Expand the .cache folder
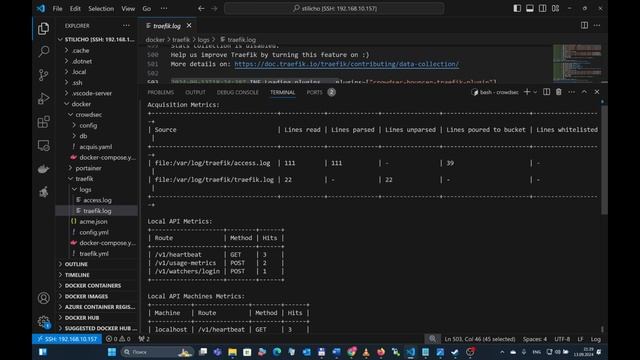Image resolution: width=640 pixels, height=360 pixels. [x=80, y=51]
